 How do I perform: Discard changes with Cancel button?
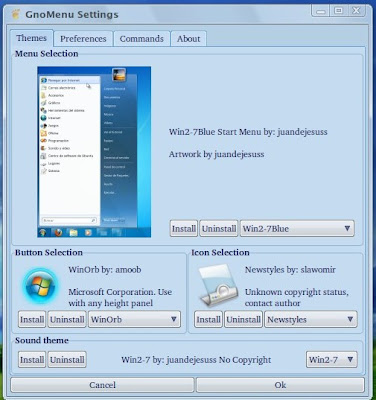(x=102, y=385)
